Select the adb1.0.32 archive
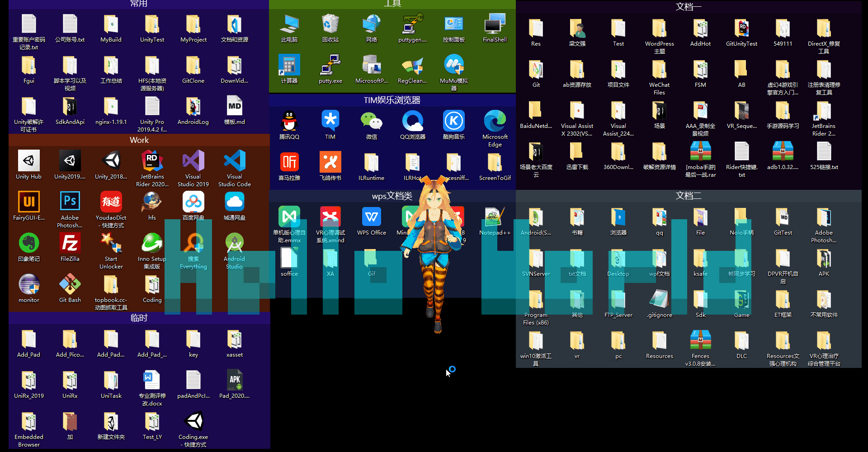Screen dimensions: 868x452 [783, 155]
